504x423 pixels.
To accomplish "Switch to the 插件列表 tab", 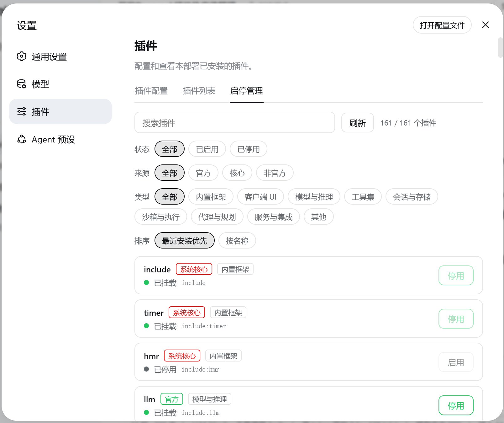I will click(x=199, y=91).
